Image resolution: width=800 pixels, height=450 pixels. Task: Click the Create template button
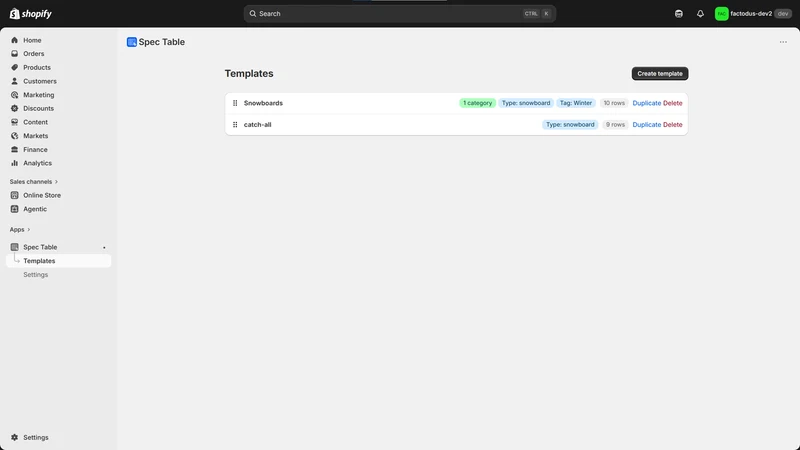click(x=660, y=73)
